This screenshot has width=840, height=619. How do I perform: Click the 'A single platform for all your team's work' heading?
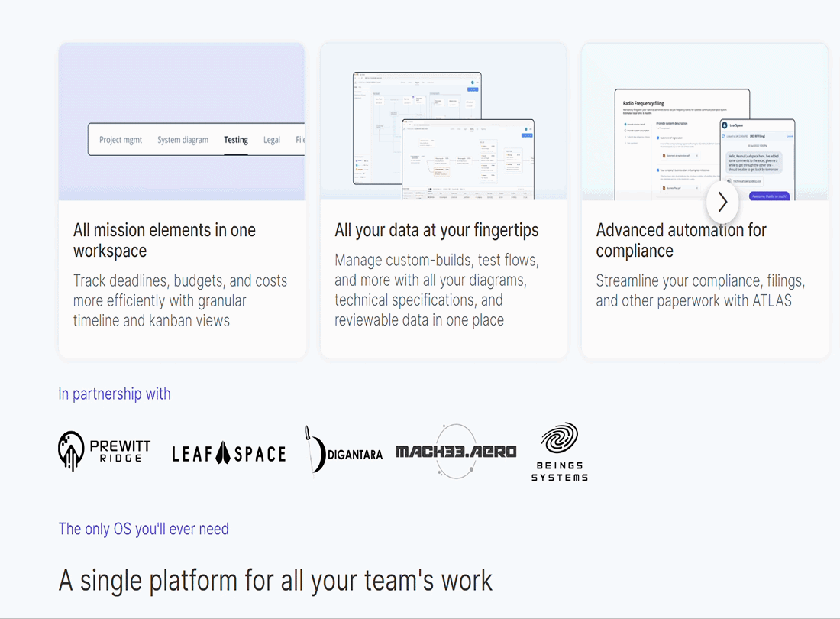(276, 581)
